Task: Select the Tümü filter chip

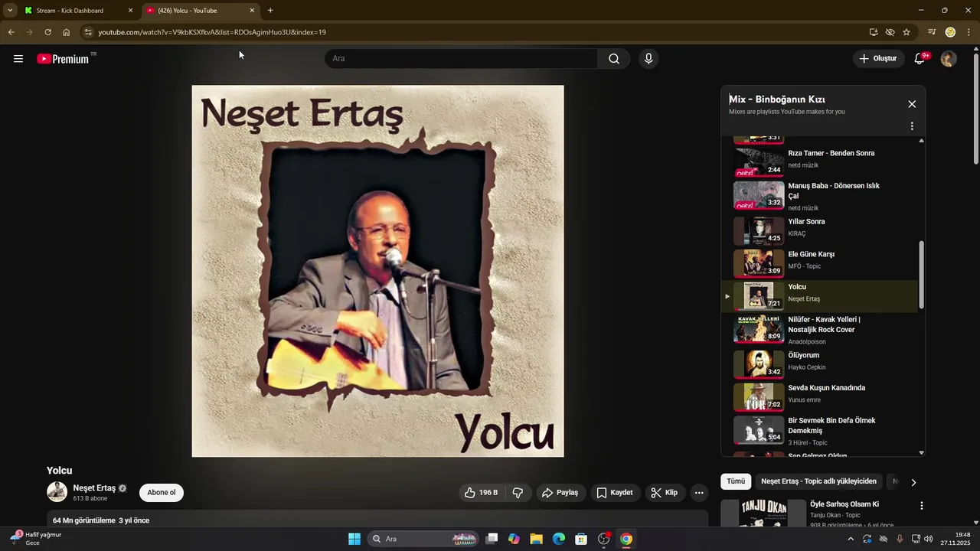Action: 736,481
